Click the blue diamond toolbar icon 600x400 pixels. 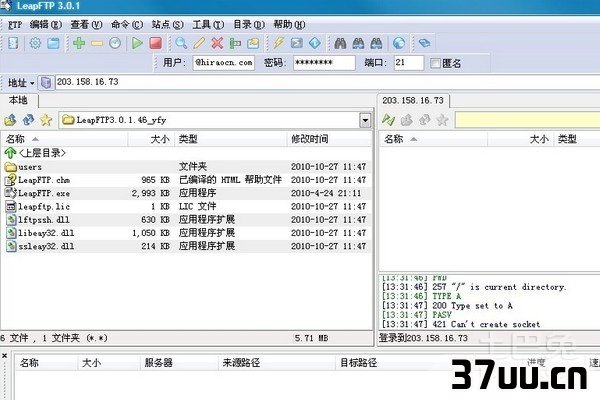315,43
